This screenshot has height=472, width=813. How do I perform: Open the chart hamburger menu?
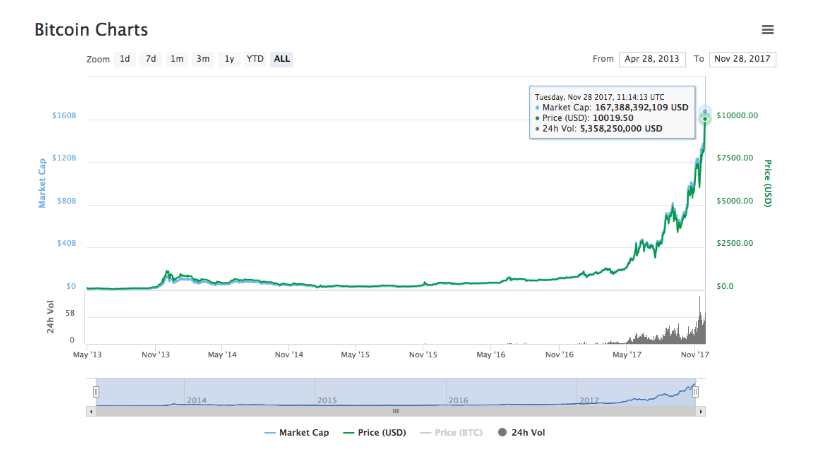pos(767,30)
